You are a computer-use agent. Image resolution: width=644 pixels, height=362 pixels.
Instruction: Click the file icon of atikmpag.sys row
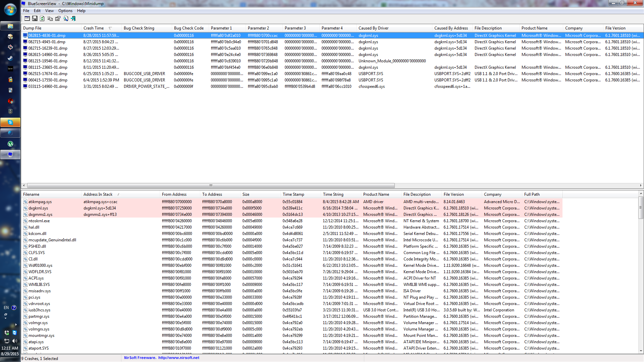pyautogui.click(x=25, y=202)
